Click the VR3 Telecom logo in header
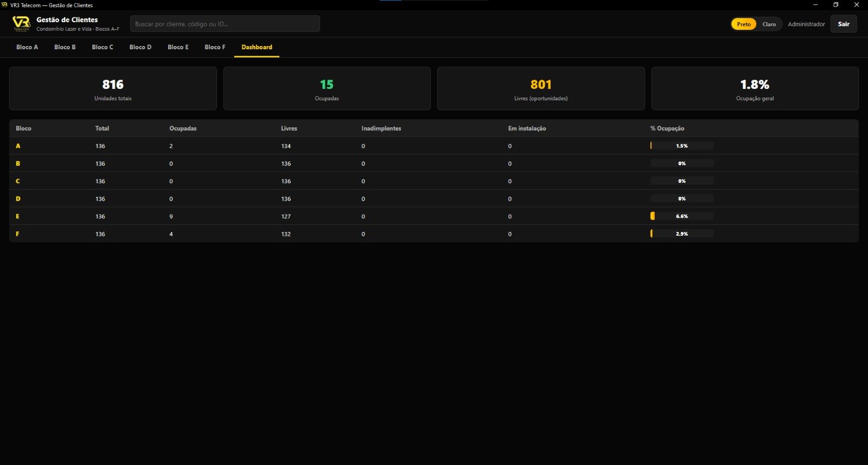 click(x=22, y=24)
